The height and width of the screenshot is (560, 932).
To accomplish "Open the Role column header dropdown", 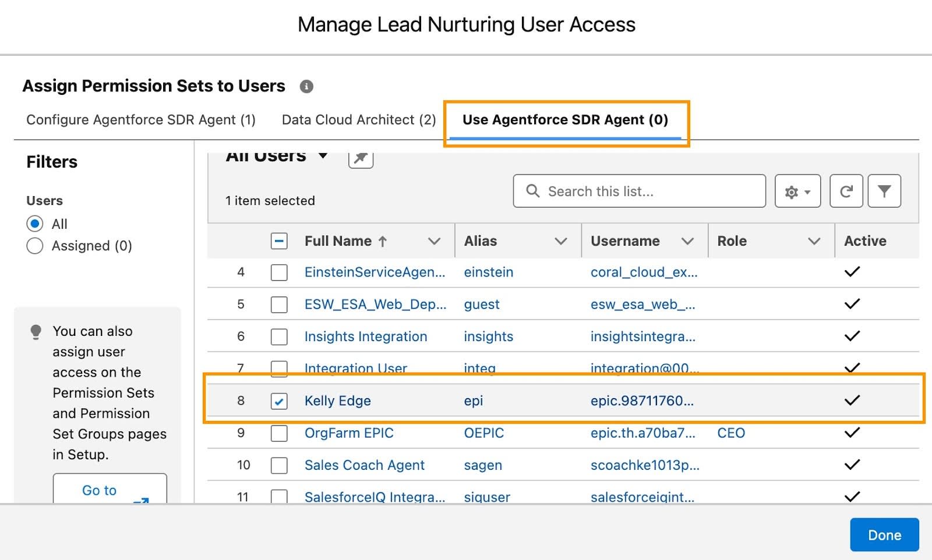I will [814, 240].
